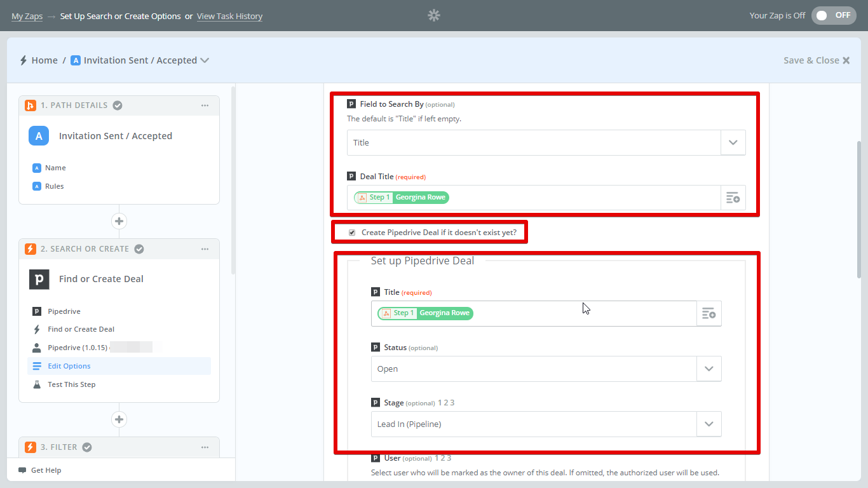The width and height of the screenshot is (868, 488).
Task: Click the Georgina Rowe pill in Title field
Action: point(426,313)
